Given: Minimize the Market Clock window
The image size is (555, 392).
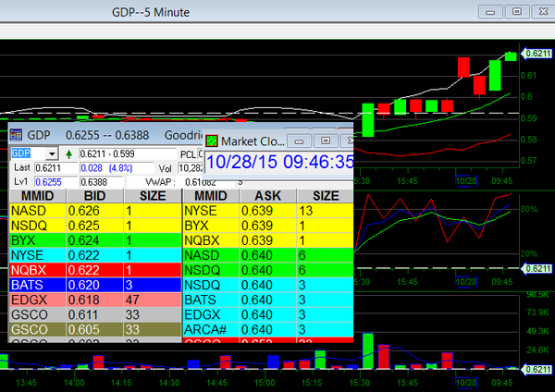Looking at the screenshot, I should (300, 141).
